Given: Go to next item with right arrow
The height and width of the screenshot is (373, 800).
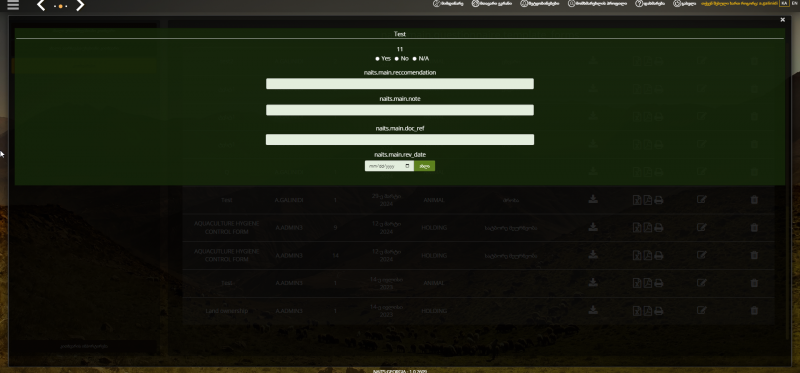Looking at the screenshot, I should [80, 6].
